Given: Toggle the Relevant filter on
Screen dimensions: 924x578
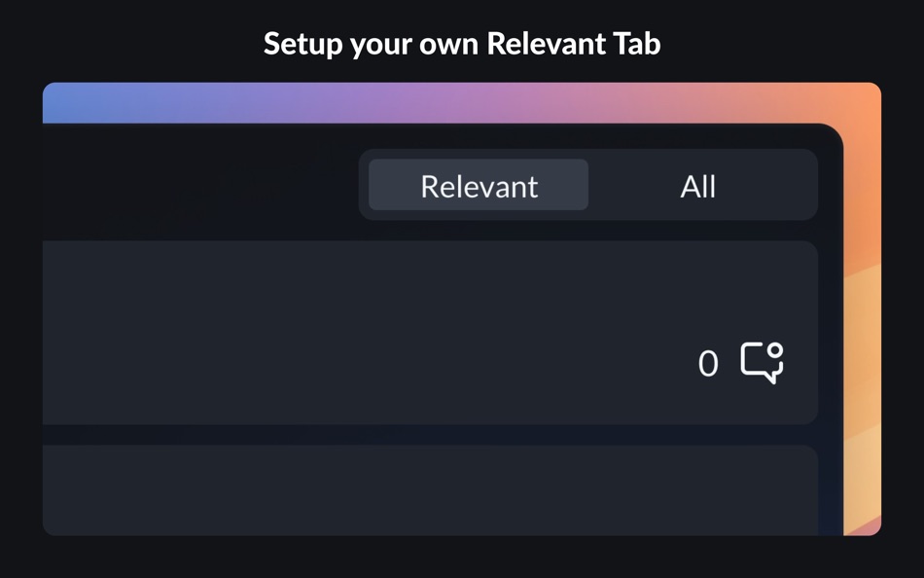Looking at the screenshot, I should coord(479,185).
